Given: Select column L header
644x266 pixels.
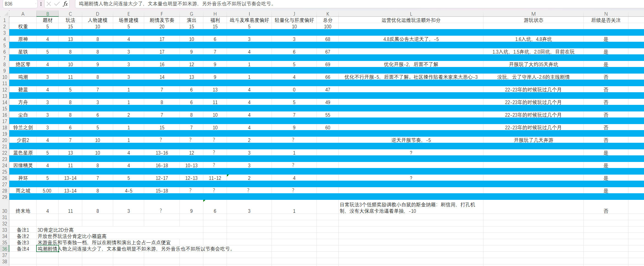Looking at the screenshot, I should [411, 14].
